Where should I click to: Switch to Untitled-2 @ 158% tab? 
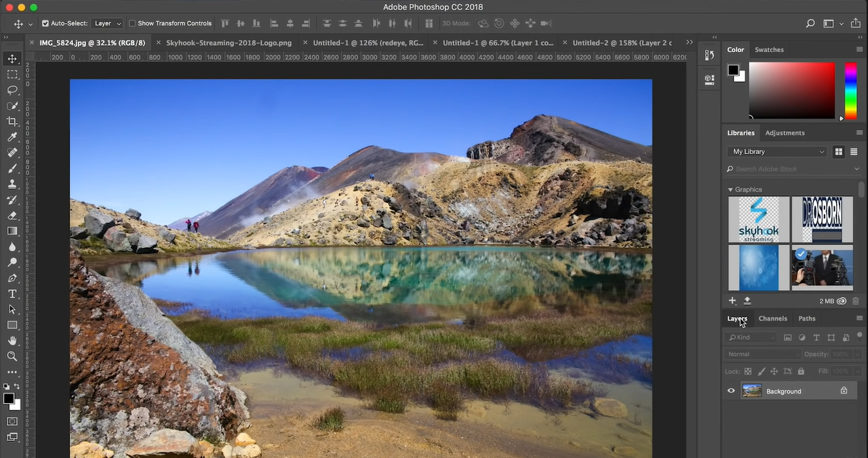click(x=623, y=43)
